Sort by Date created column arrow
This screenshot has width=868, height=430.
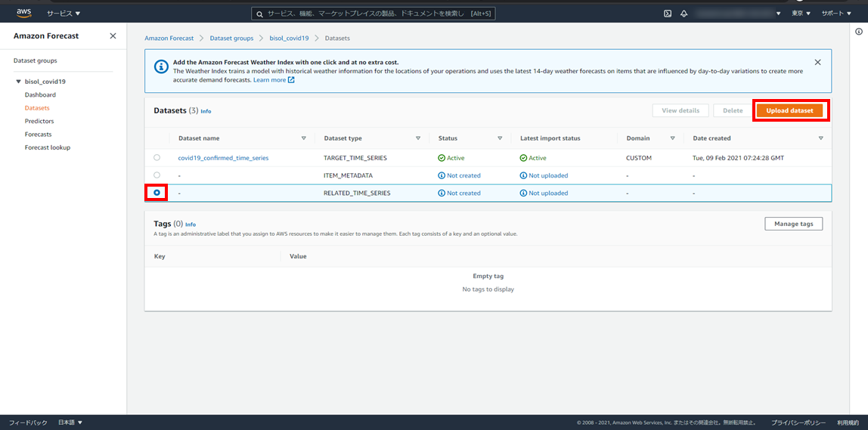click(x=820, y=138)
